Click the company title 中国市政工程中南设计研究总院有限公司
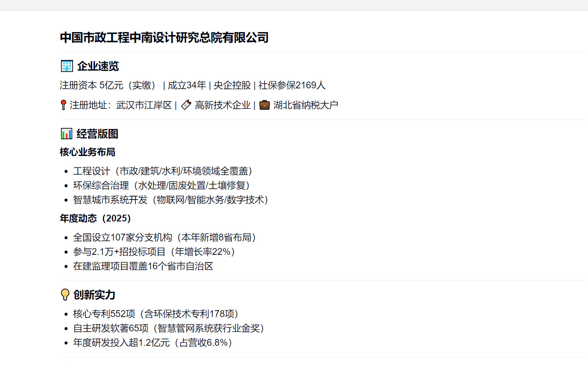Screen dimensions: 588x366 164,37
